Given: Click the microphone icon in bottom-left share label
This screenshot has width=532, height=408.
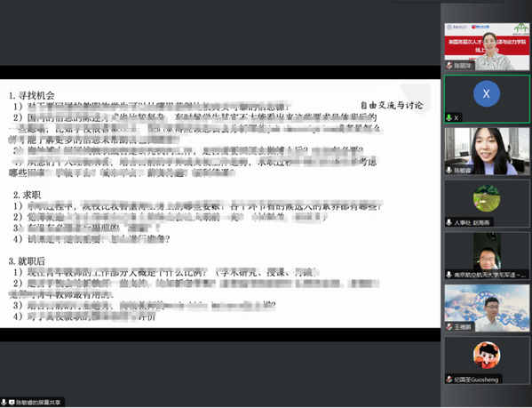Looking at the screenshot, I should 4,403.
